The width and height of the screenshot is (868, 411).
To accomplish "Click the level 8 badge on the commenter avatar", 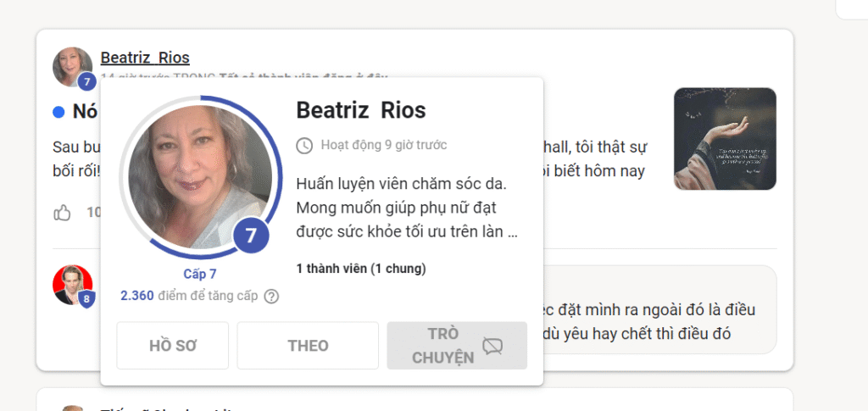I will (86, 299).
